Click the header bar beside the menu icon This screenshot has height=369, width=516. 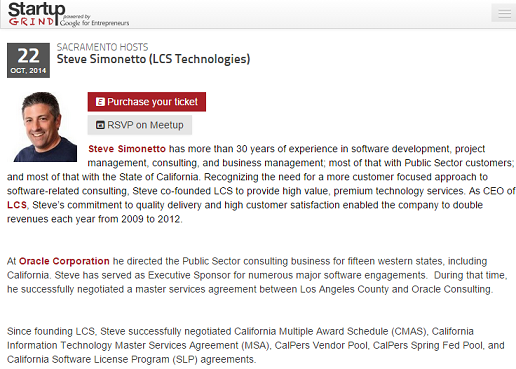(310, 14)
